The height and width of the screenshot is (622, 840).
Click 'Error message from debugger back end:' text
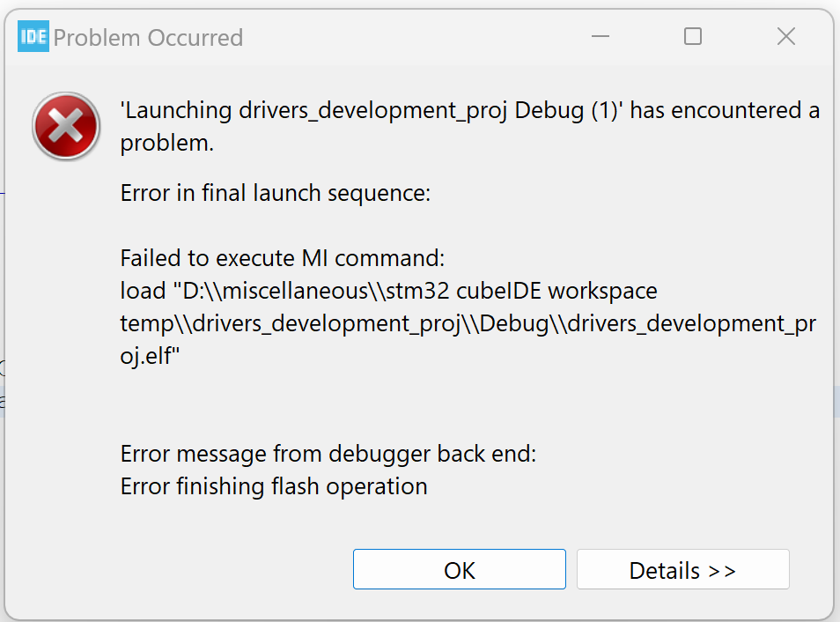[328, 454]
